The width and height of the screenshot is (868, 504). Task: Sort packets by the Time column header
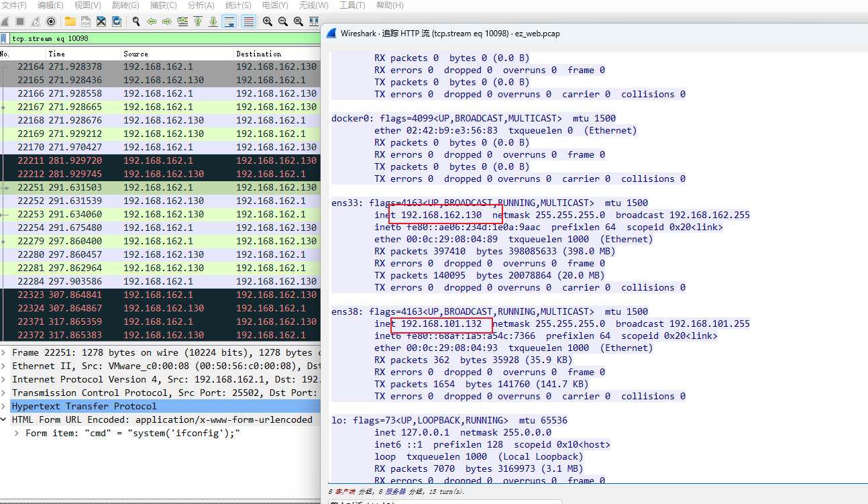83,53
